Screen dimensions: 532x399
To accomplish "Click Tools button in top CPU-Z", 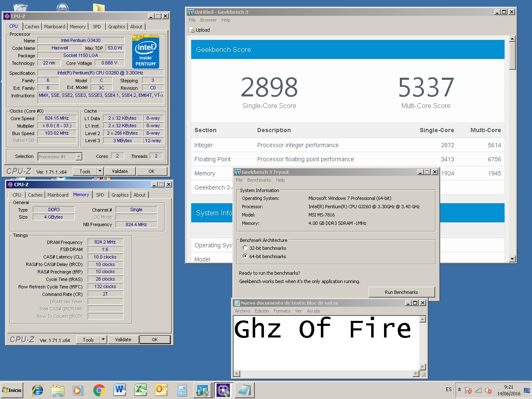I will pyautogui.click(x=85, y=171).
